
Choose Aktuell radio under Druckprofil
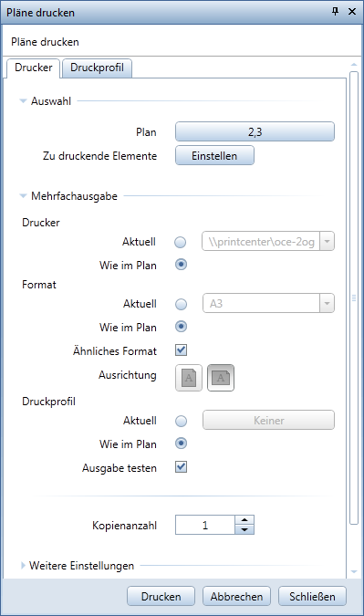point(181,421)
